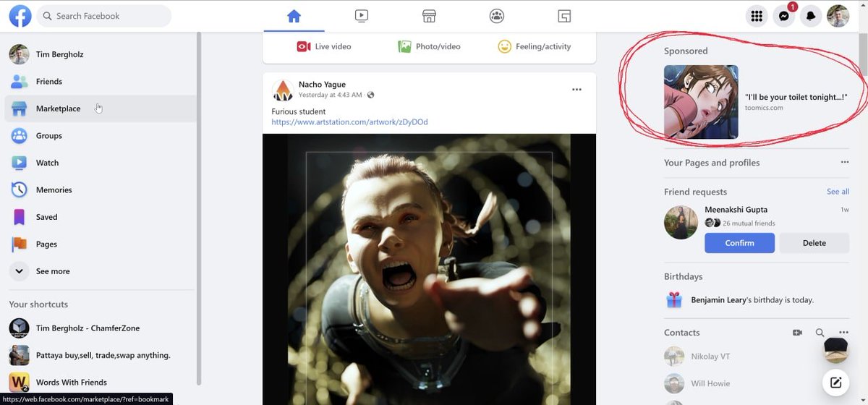Screen dimensions: 868x405
Task: Open post options three-dot menu
Action: (x=576, y=90)
